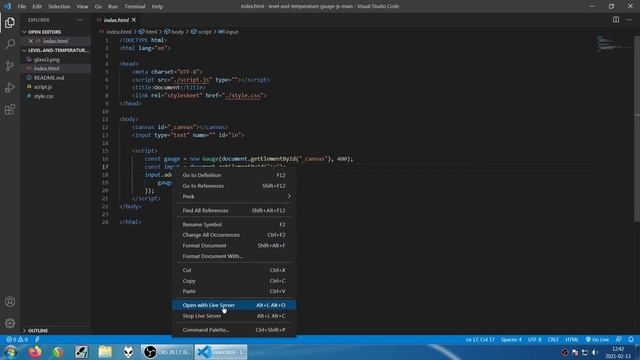The image size is (640, 360).
Task: Open File Explorer folder on taskbar
Action: pos(105,351)
